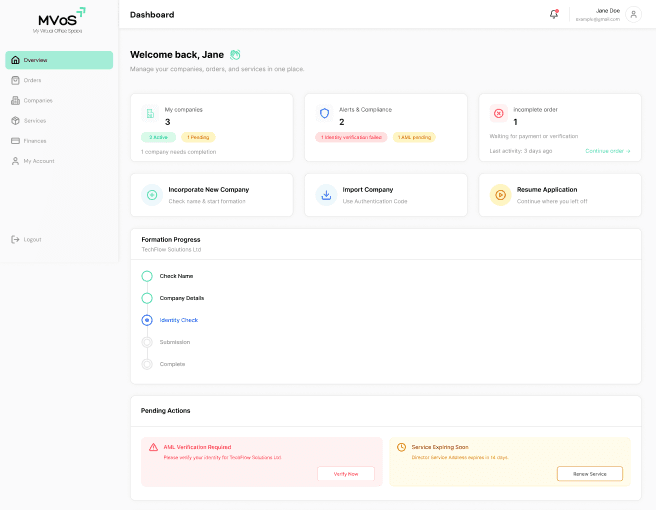Click the Complete step circle
This screenshot has width=656, height=510.
147,364
